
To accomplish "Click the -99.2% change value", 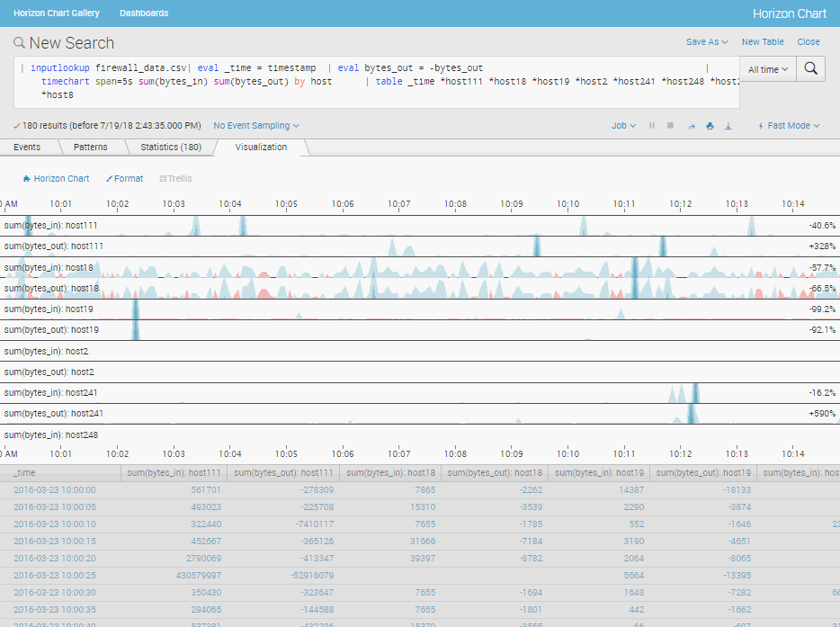I will point(822,309).
